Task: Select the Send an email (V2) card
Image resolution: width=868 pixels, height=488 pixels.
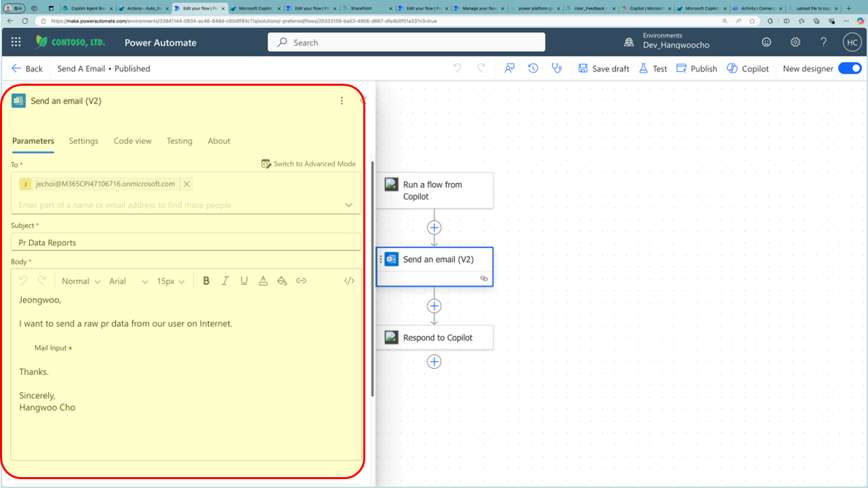Action: 434,266
